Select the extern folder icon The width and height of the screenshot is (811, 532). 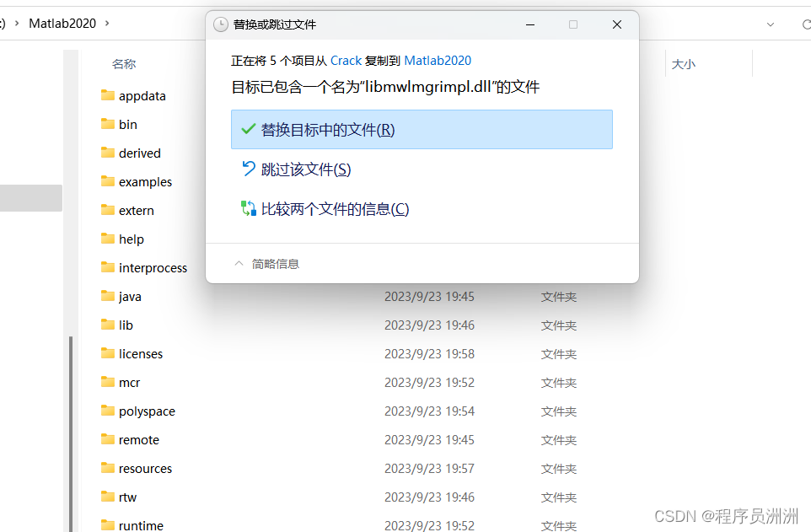tap(108, 210)
